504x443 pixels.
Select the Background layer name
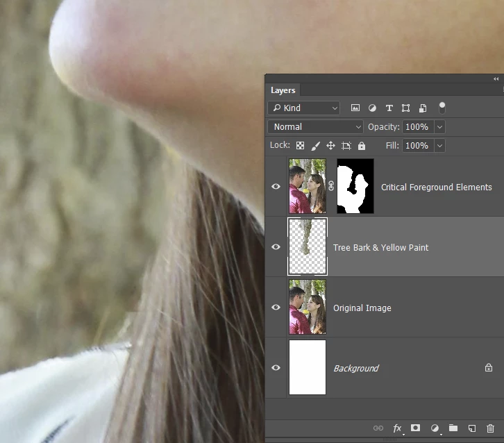(356, 369)
